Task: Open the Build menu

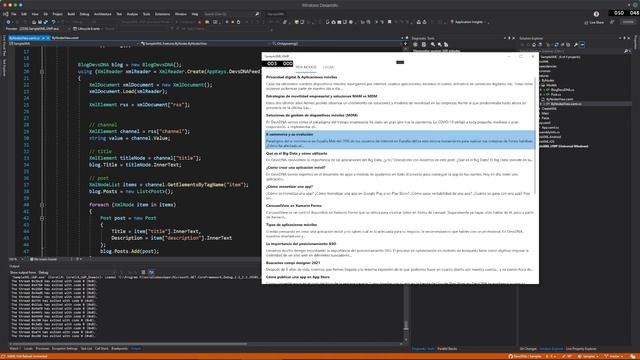Action: click(x=71, y=14)
